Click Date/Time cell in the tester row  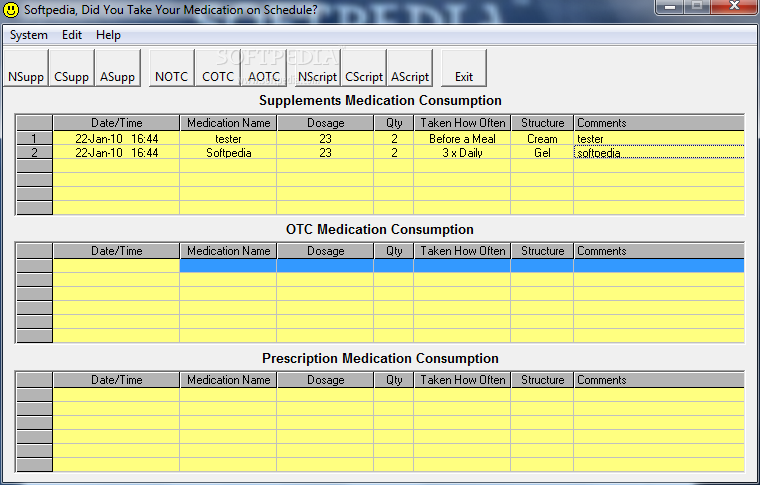(116, 139)
